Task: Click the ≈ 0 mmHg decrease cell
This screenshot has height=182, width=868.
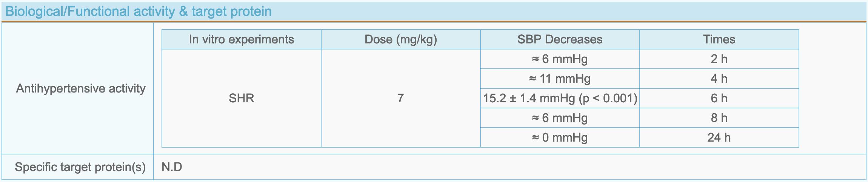Action: pos(560,137)
